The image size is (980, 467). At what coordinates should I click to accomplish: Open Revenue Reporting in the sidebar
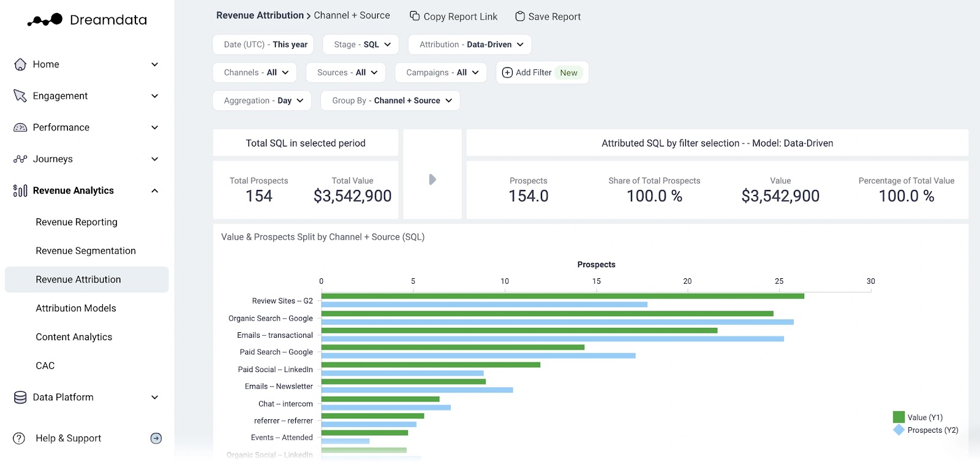pyautogui.click(x=77, y=222)
